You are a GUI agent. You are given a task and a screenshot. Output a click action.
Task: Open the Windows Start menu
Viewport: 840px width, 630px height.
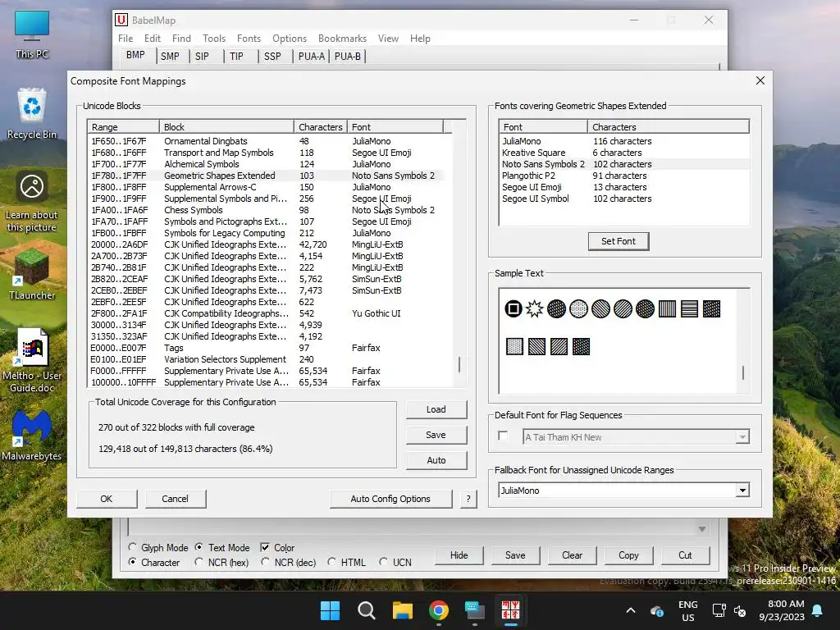[330, 610]
